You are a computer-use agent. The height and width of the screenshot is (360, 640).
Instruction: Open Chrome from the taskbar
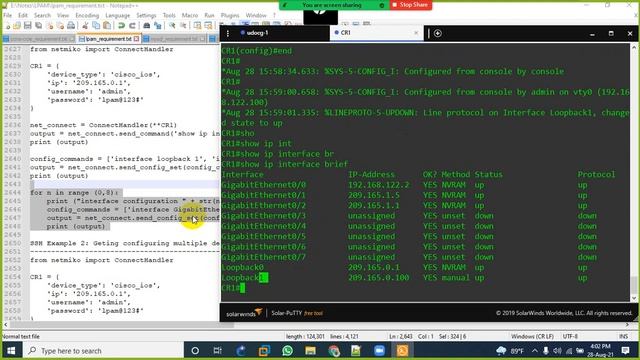pos(333,351)
